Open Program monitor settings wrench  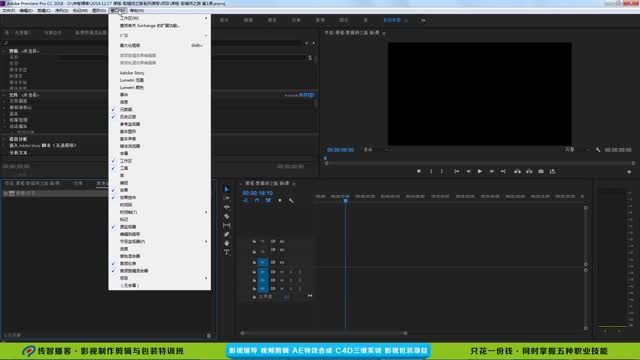598,150
